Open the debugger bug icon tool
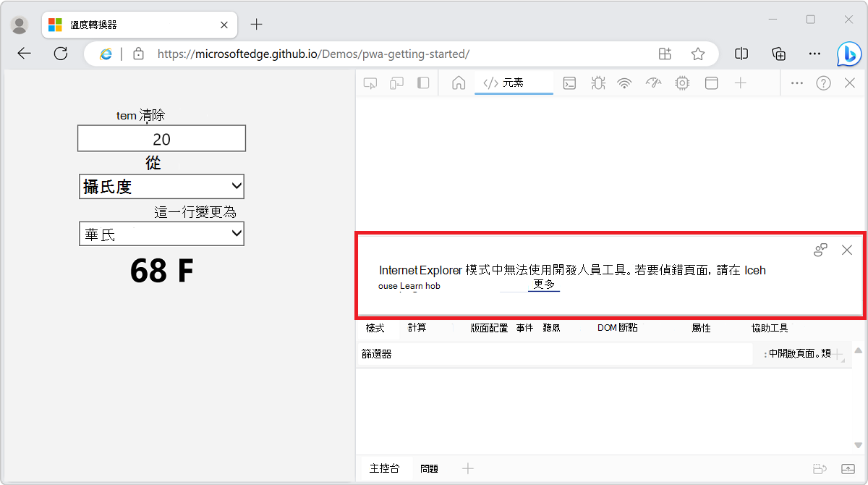Screen dimensions: 868x485 597,83
